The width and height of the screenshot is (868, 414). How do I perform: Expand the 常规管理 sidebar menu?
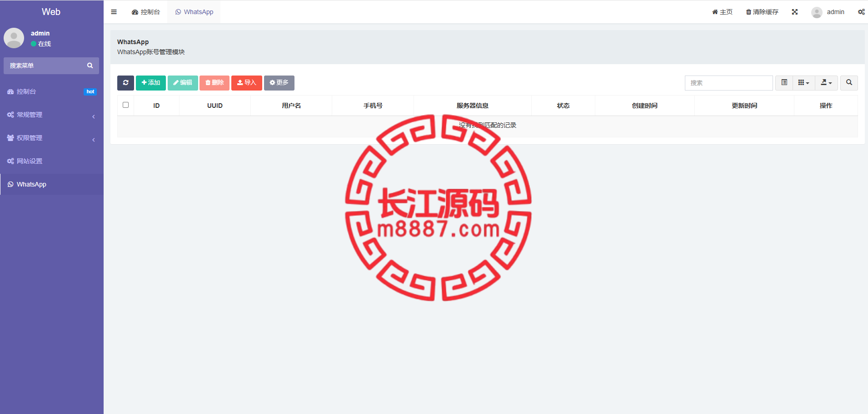tap(52, 115)
